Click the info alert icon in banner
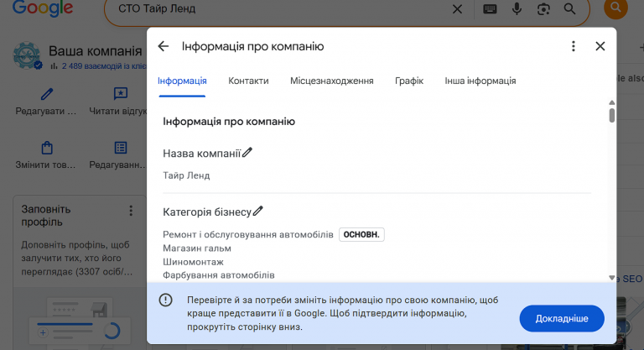 pyautogui.click(x=166, y=300)
